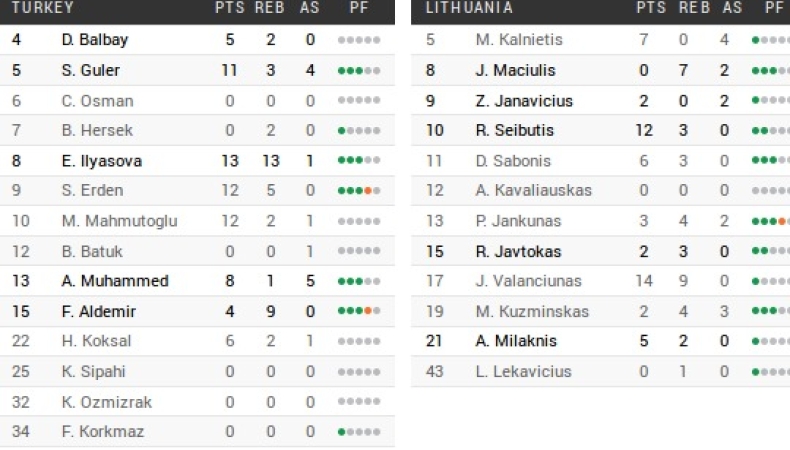The height and width of the screenshot is (450, 790).
Task: Click Turkey's PF column header
Action: 359,8
